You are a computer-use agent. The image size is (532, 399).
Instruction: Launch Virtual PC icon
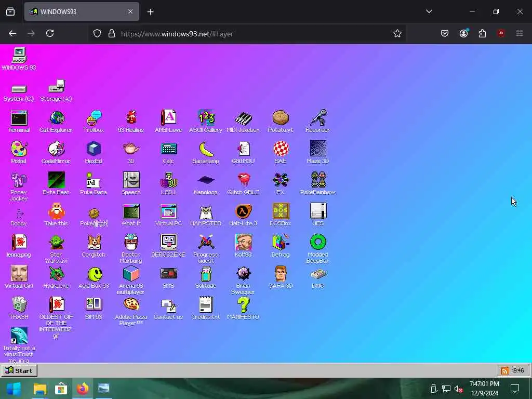click(168, 211)
